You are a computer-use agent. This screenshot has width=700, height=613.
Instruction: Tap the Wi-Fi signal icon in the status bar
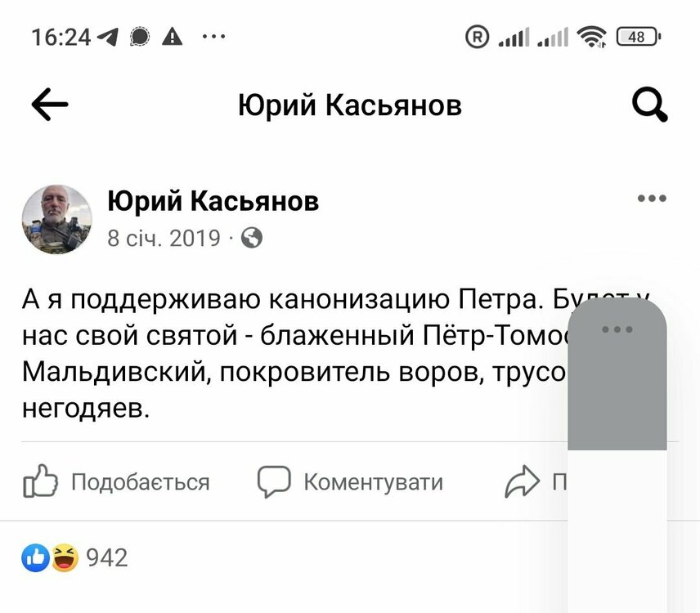(x=590, y=36)
